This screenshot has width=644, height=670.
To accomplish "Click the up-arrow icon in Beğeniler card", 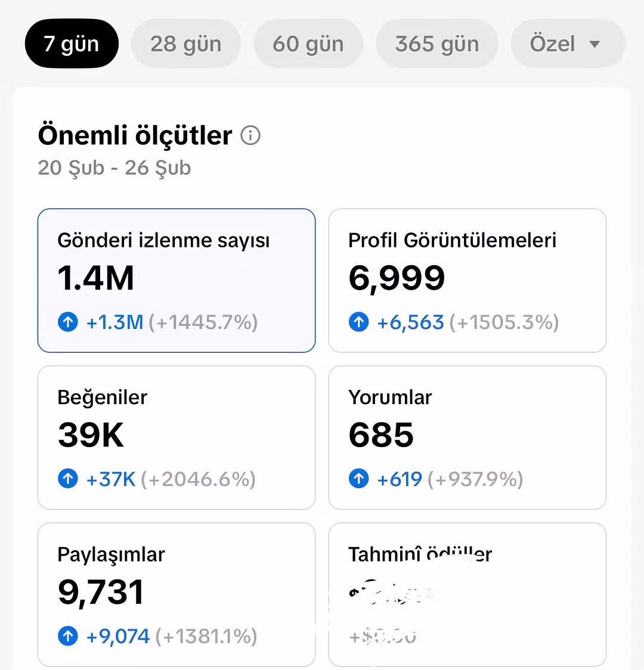I will click(68, 479).
